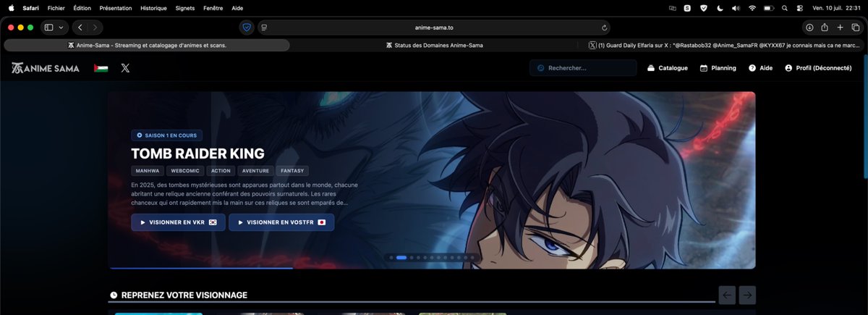
Task: Go forward with Safari forward arrow
Action: tap(95, 28)
